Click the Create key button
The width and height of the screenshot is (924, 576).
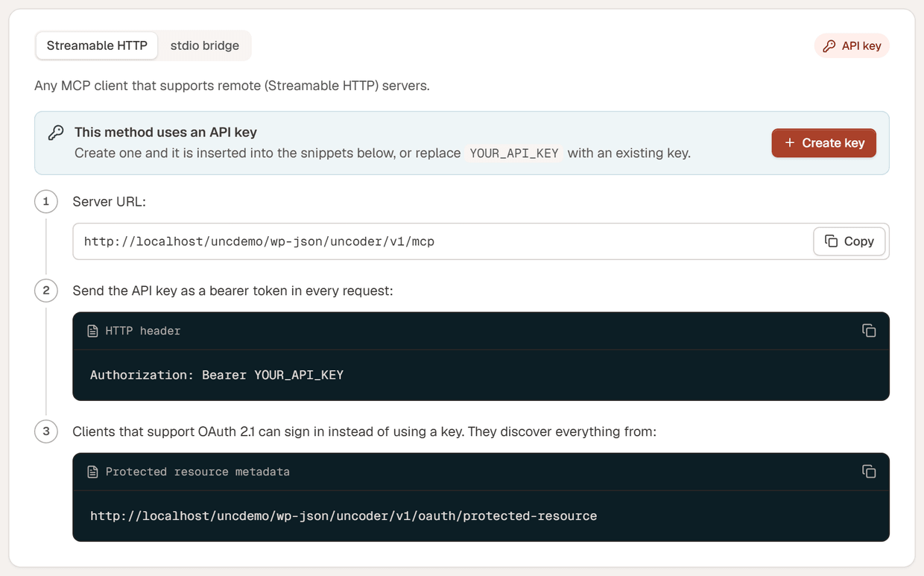[823, 143]
